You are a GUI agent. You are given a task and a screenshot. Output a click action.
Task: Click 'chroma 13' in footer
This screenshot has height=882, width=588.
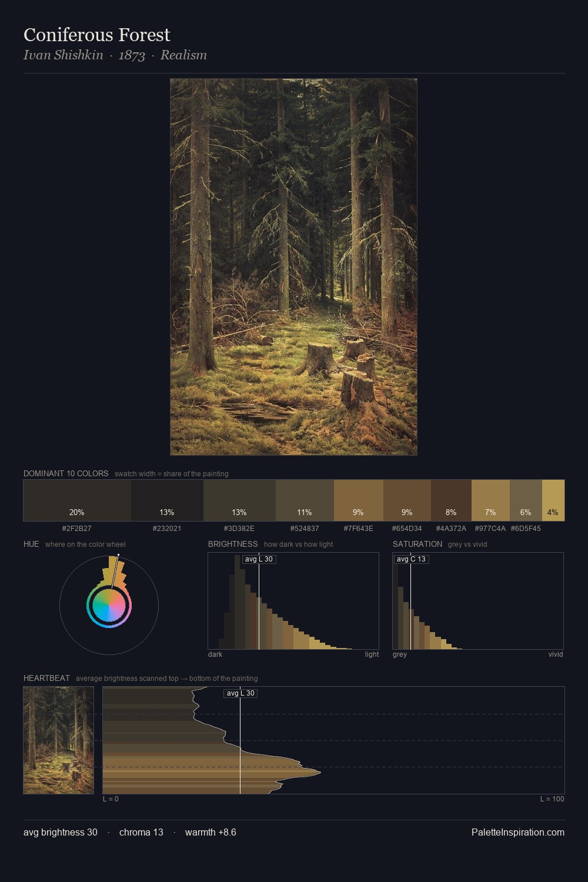click(x=141, y=832)
